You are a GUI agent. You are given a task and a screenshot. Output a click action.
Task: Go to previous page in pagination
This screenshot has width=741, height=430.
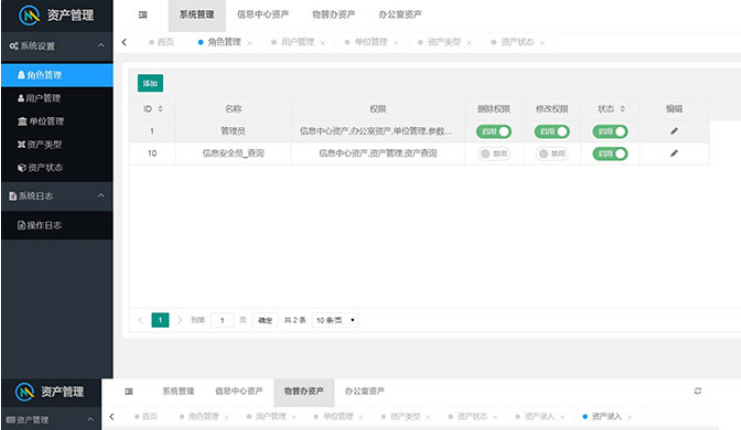click(x=140, y=320)
